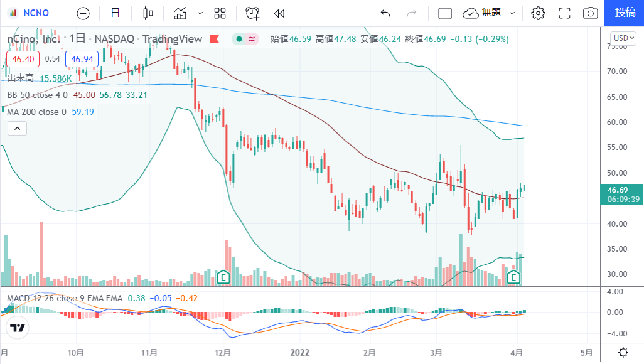Screen dimensions: 644x364
Task: Create a price alert
Action: tap(252, 14)
